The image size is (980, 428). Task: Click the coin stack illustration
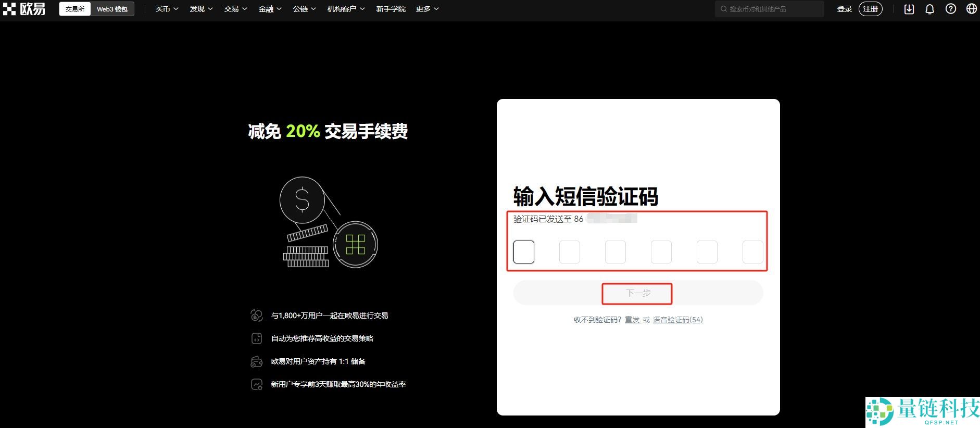pyautogui.click(x=329, y=222)
